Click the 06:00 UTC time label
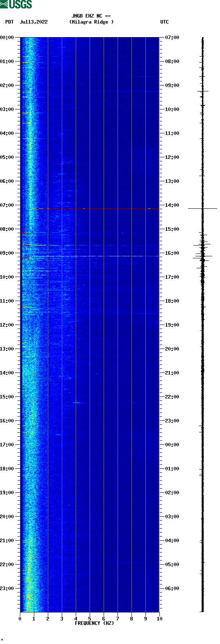The height and width of the screenshot is (644, 220). [x=172, y=589]
